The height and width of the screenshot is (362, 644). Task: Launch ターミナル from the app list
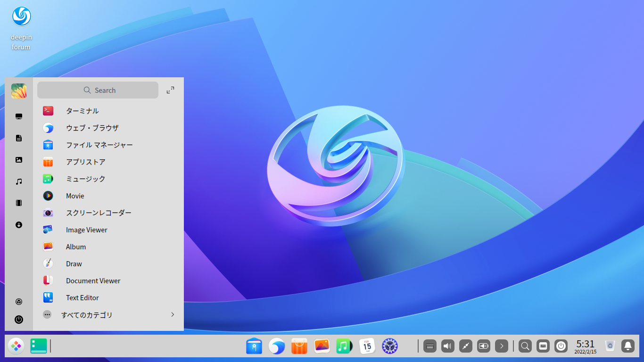[x=108, y=111]
